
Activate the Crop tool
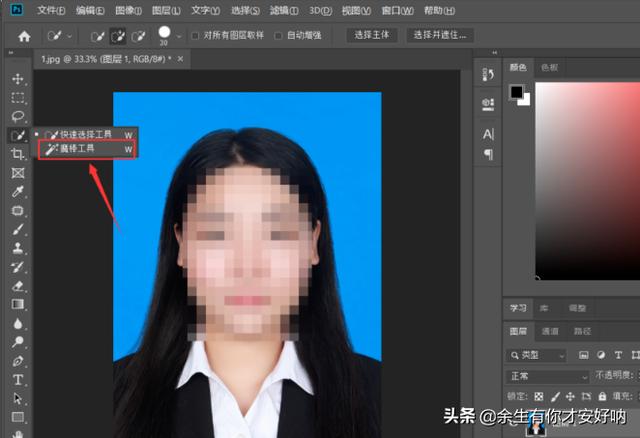pyautogui.click(x=18, y=154)
